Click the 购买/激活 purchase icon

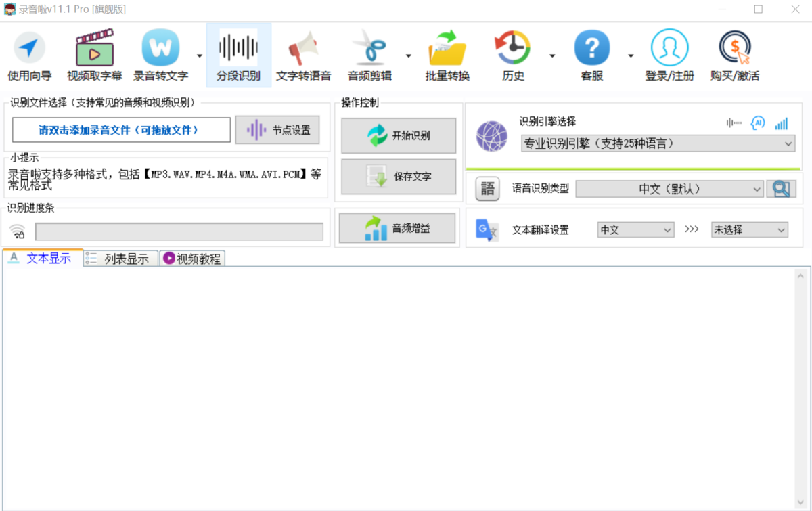[734, 57]
